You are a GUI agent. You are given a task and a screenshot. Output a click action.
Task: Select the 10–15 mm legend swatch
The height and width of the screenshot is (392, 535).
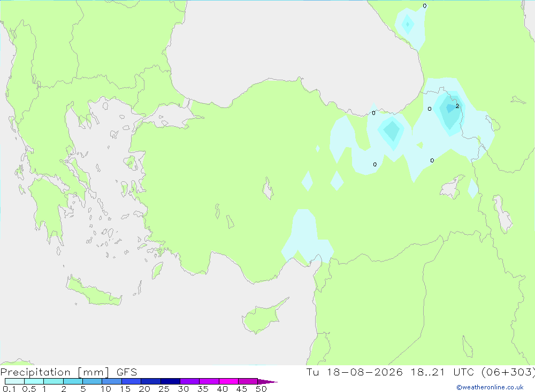coord(112,381)
